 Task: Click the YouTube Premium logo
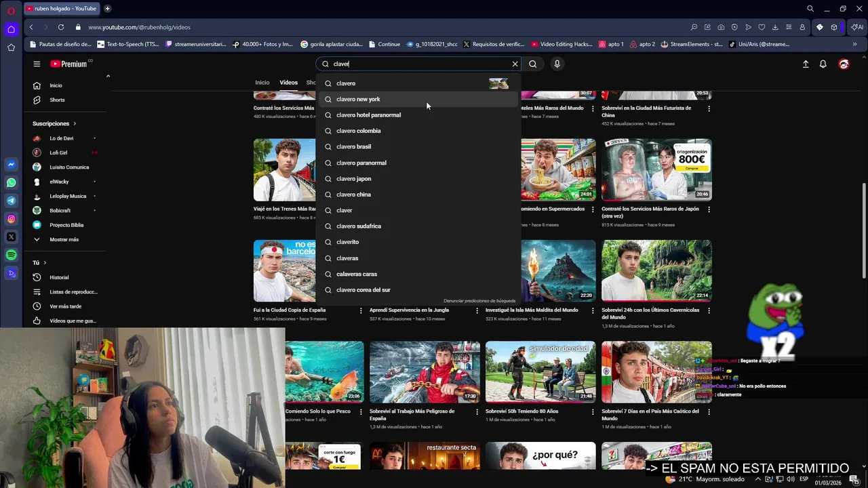coord(68,64)
